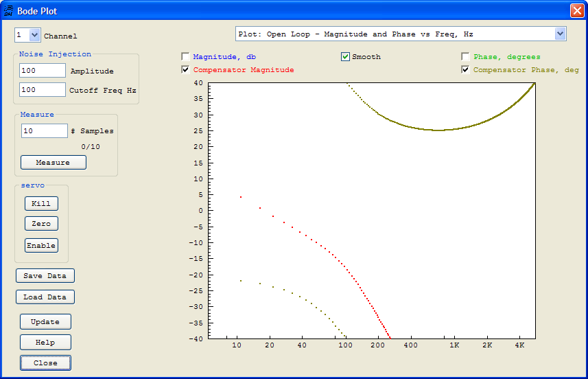Enable the Phase, degrees checkbox
588x379 pixels.
coord(466,57)
